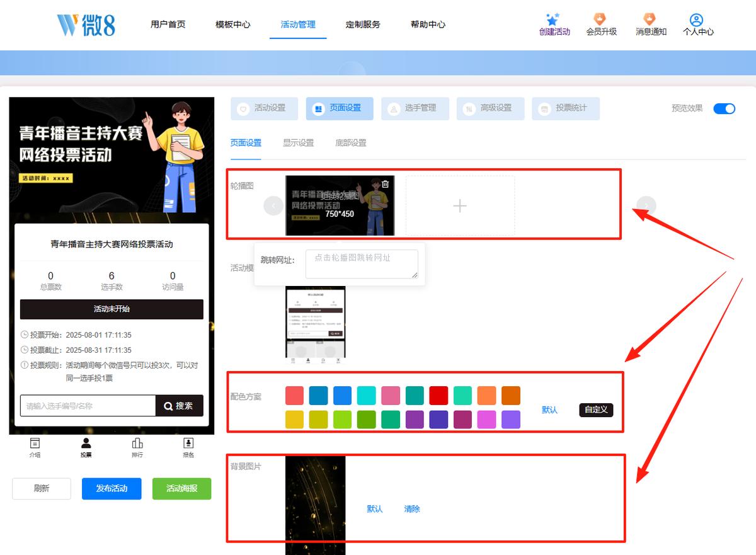Open the 投票统计 section button
Image resolution: width=756 pixels, height=555 pixels.
566,108
